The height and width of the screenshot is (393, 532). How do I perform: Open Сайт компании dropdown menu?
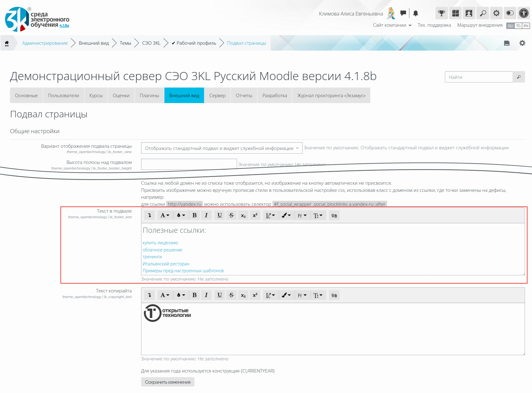click(392, 25)
